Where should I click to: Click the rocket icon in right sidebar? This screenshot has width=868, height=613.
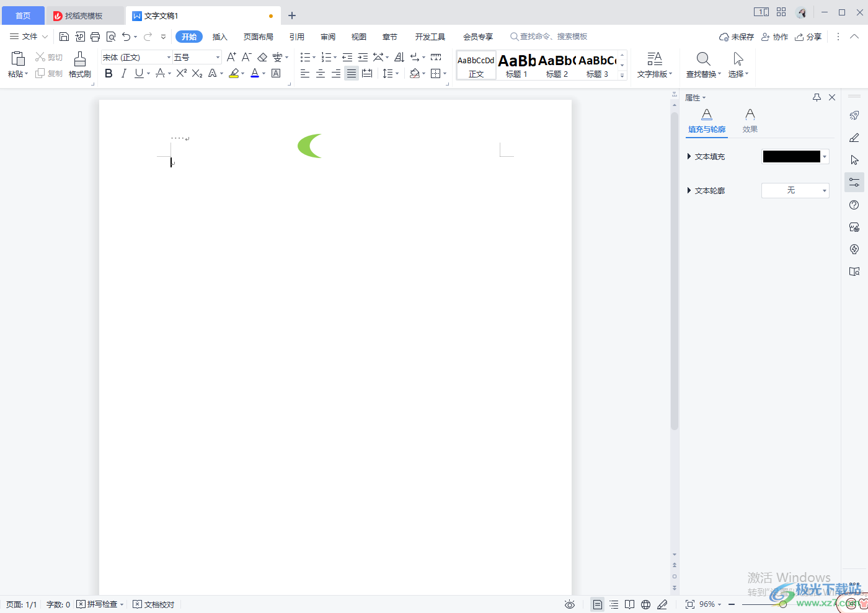click(854, 115)
